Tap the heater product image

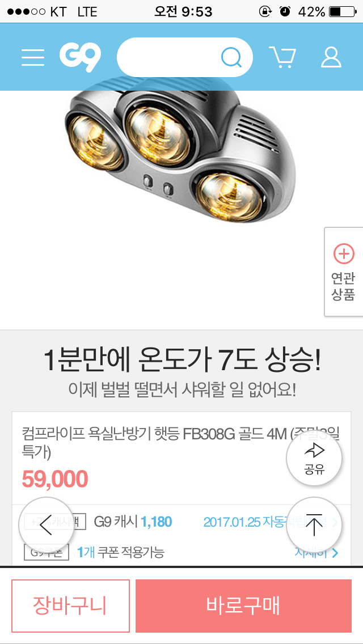tap(180, 152)
